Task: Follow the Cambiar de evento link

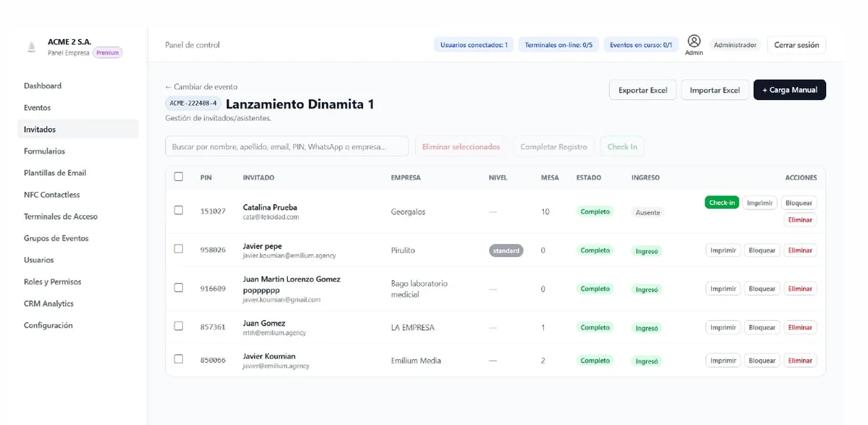Action: point(201,87)
